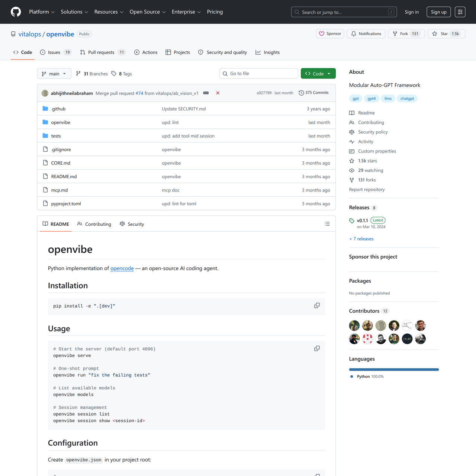Viewport: 476px width, 476px height.
Task: Focus the Search or jump to field
Action: (x=344, y=12)
